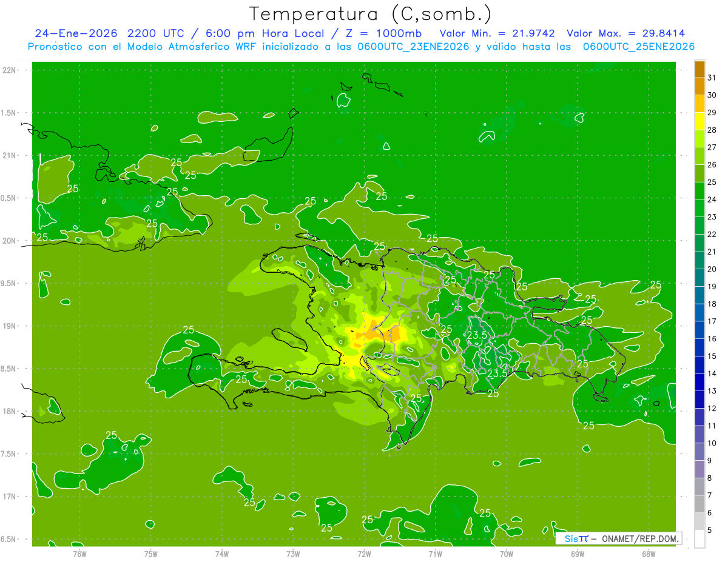Click the "20" label on the color scale
This screenshot has width=728, height=562.
pos(712,269)
